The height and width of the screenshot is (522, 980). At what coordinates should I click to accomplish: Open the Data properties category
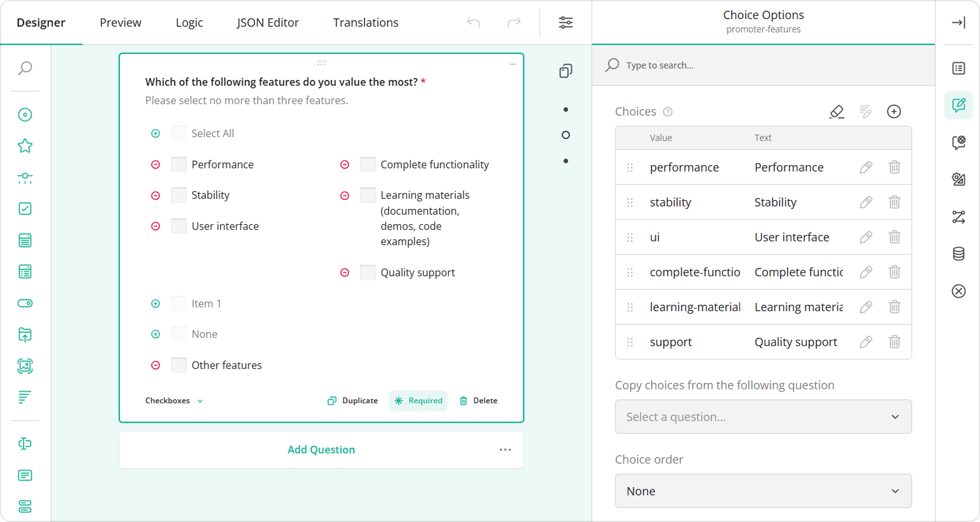(958, 253)
